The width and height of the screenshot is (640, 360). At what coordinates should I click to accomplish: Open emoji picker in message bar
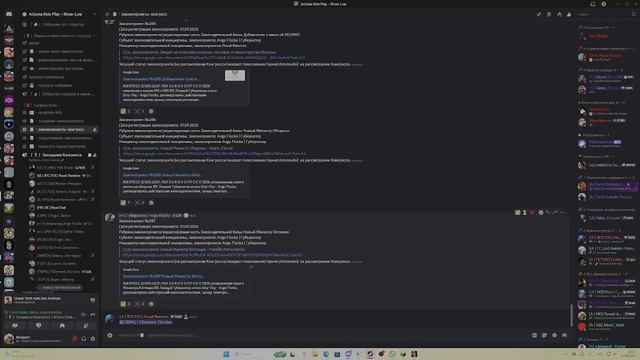tap(554, 335)
